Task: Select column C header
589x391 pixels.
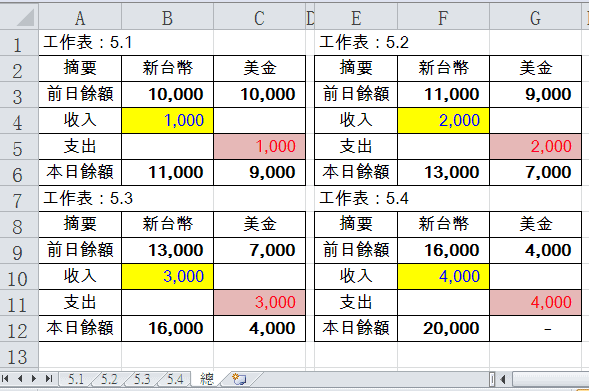Action: click(x=260, y=17)
